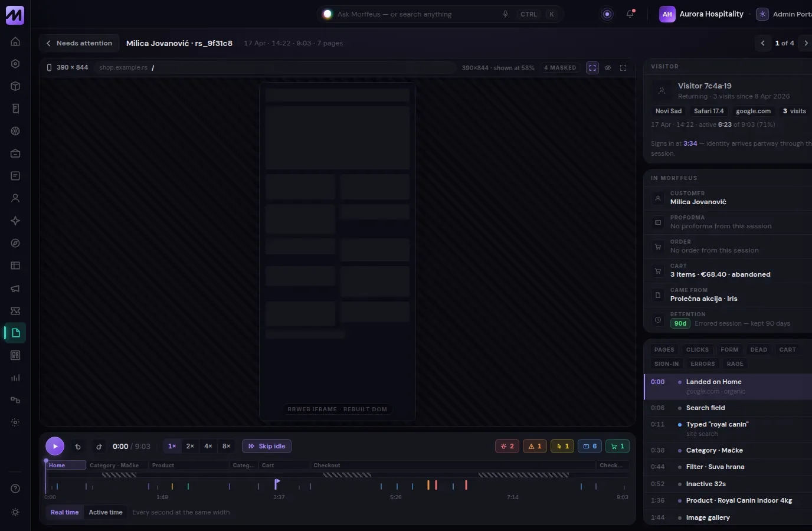Screen dimensions: 812x531
Task: Rewind with the skip-back playback icon
Action: tap(78, 447)
